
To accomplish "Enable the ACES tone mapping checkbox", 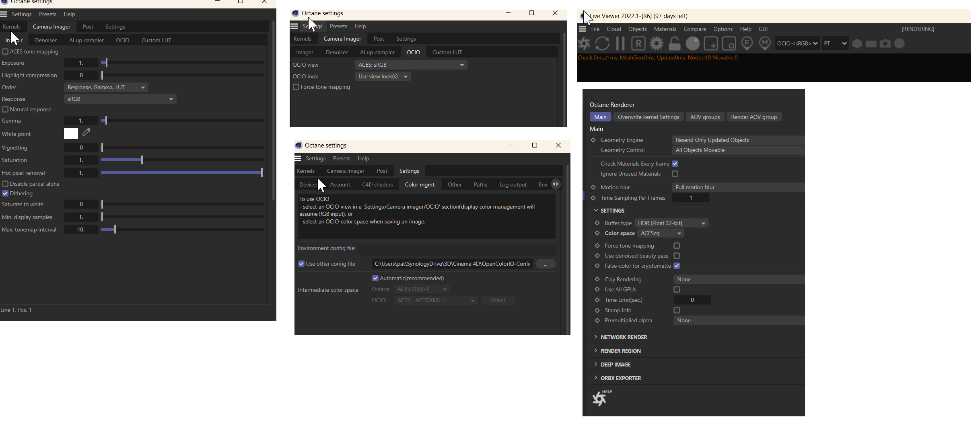I will (5, 51).
